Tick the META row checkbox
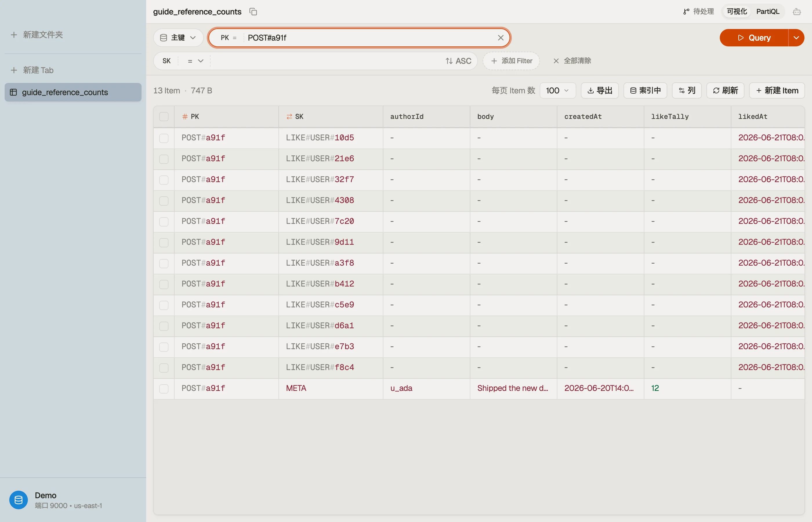 coord(164,388)
